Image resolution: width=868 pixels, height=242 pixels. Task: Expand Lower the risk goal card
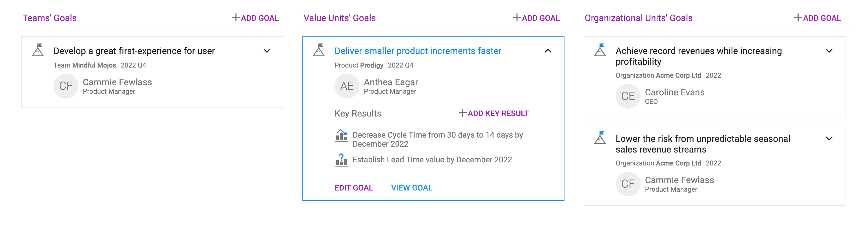point(829,139)
